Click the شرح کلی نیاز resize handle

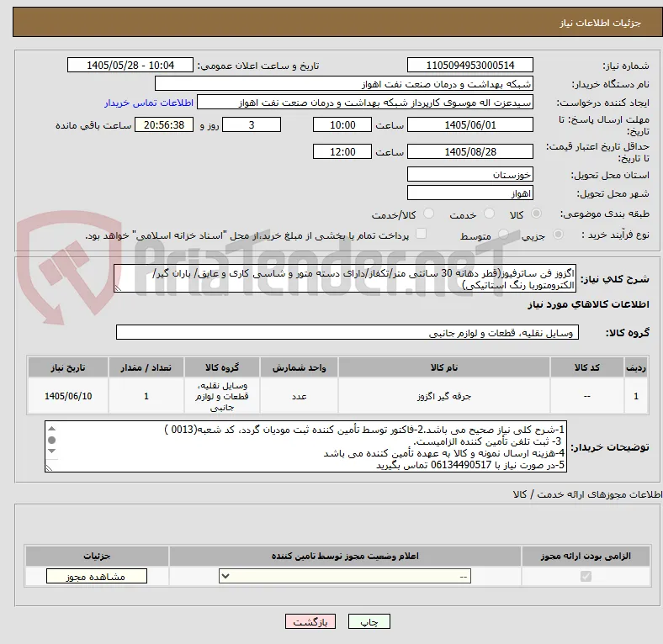(118, 288)
